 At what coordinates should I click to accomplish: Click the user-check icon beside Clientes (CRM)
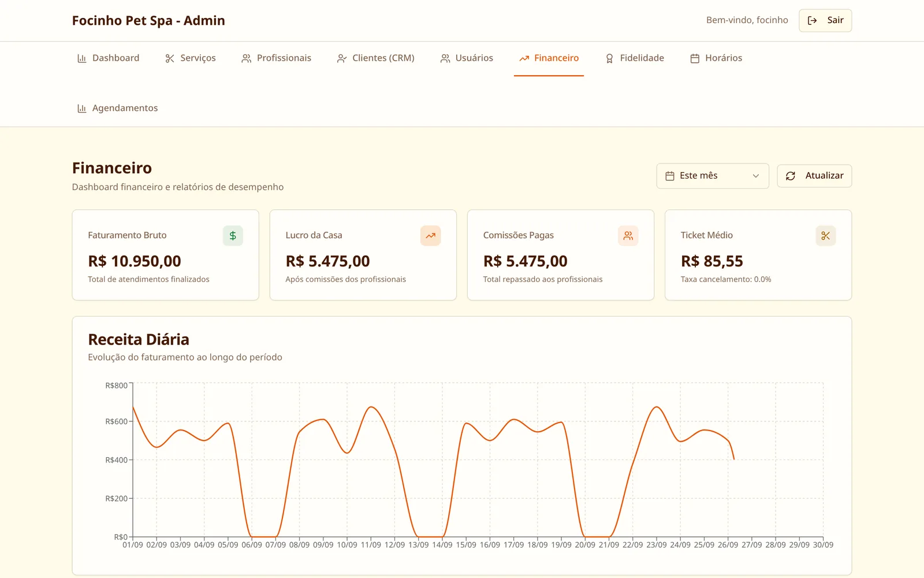click(342, 58)
